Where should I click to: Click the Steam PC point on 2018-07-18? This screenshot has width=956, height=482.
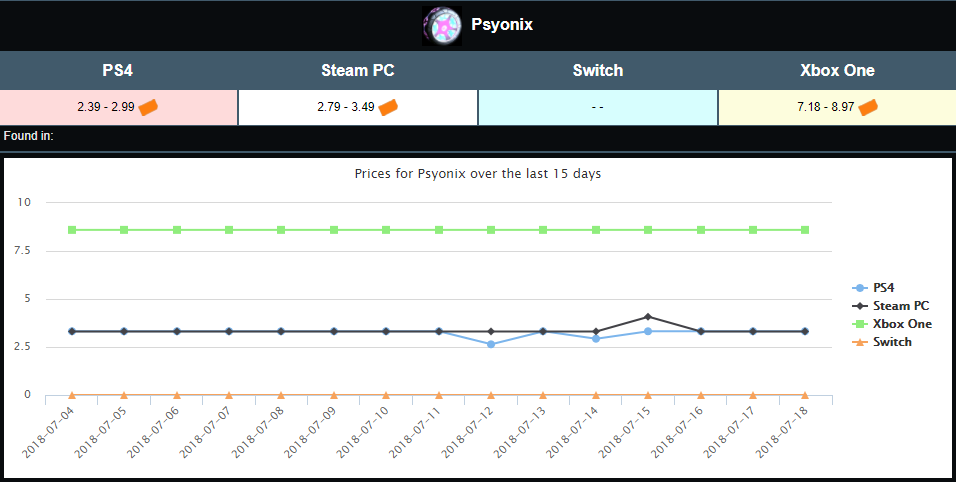(805, 331)
